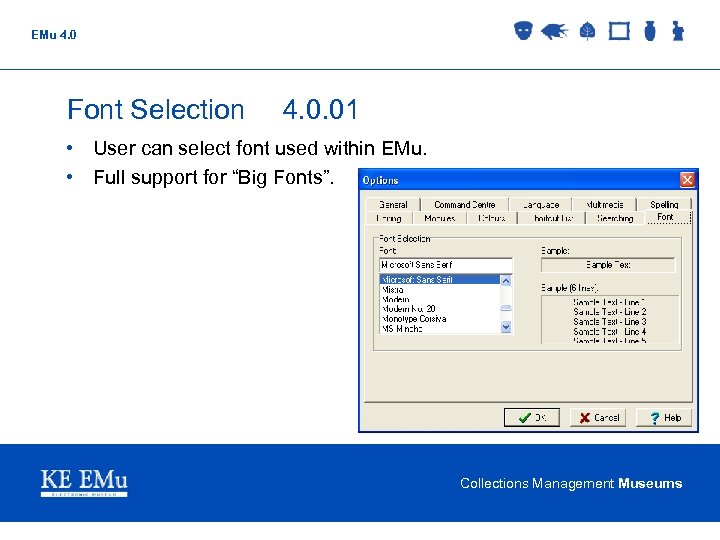Select Mistral font in the list
Viewport: 720px width, 540px height.
coord(439,289)
